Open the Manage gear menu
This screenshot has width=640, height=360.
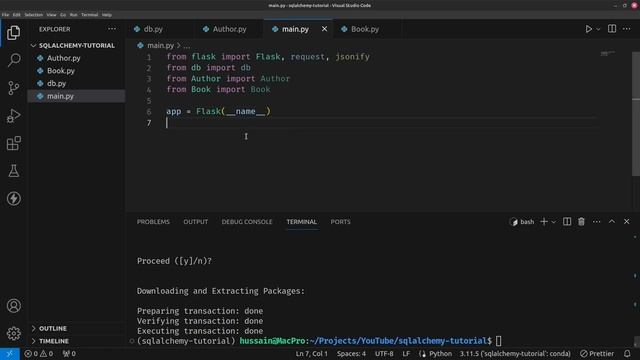(13, 333)
